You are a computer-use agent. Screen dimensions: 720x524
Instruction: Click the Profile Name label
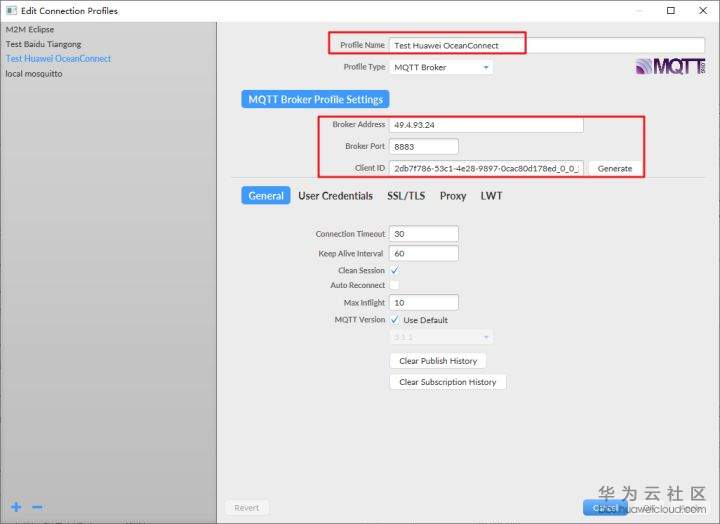(x=362, y=45)
